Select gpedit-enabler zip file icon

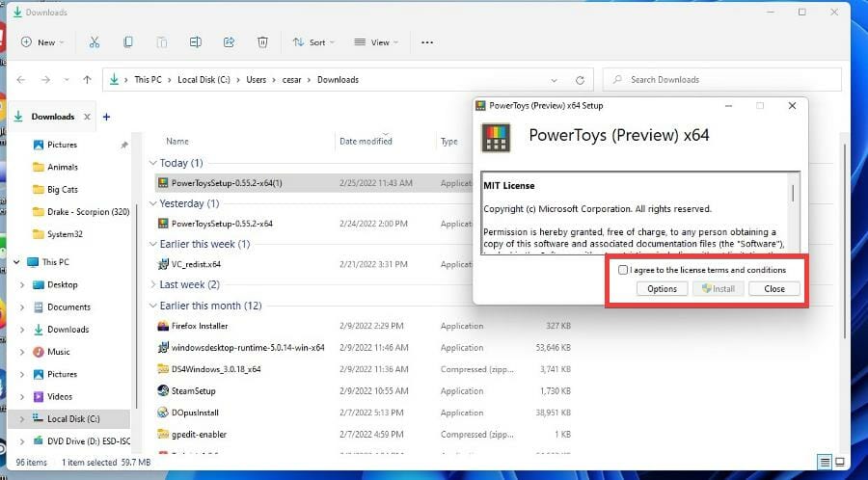click(x=163, y=434)
